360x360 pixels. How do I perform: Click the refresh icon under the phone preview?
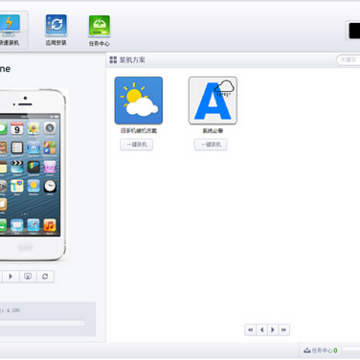pos(45,276)
